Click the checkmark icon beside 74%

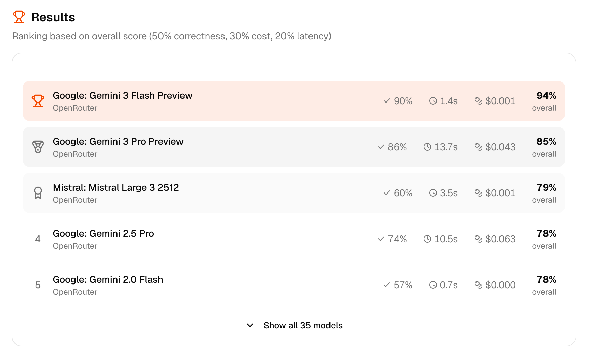[x=381, y=239]
